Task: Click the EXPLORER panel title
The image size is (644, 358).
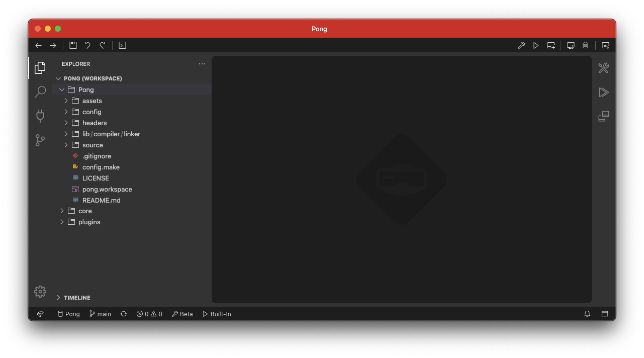Action: pos(76,64)
